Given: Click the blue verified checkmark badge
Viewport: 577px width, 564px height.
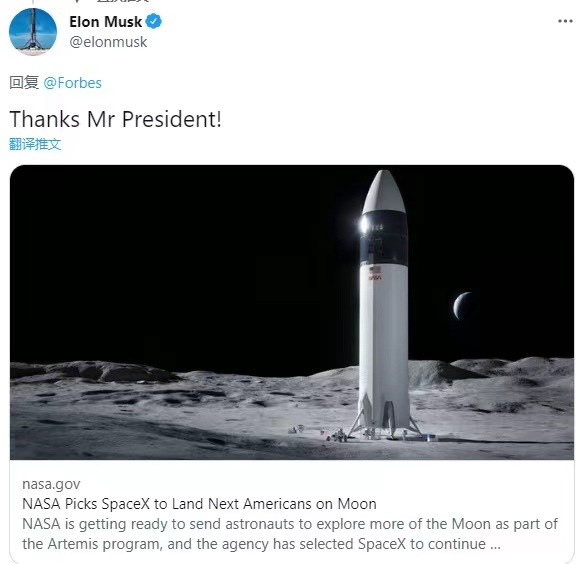Looking at the screenshot, I should [x=153, y=21].
